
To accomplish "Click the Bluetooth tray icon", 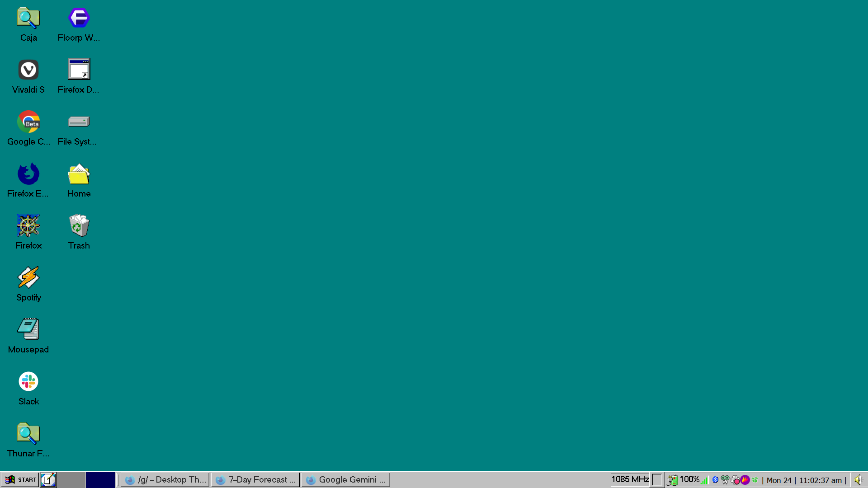I will (x=715, y=480).
